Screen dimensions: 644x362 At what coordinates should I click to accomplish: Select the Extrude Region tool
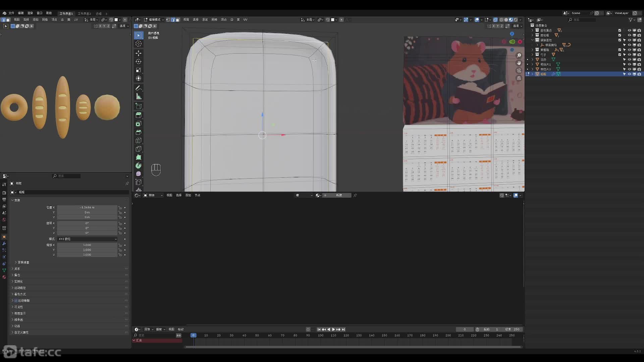(x=139, y=115)
